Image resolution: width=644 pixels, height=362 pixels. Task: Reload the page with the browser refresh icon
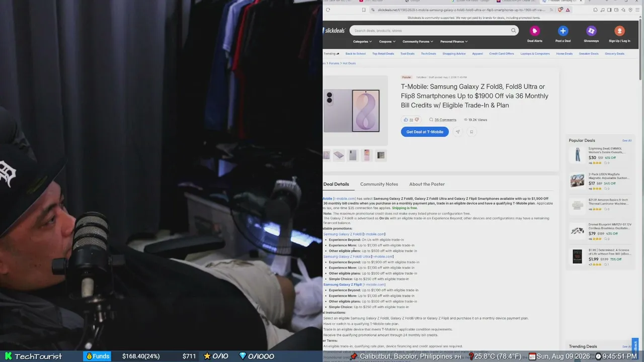328,10
